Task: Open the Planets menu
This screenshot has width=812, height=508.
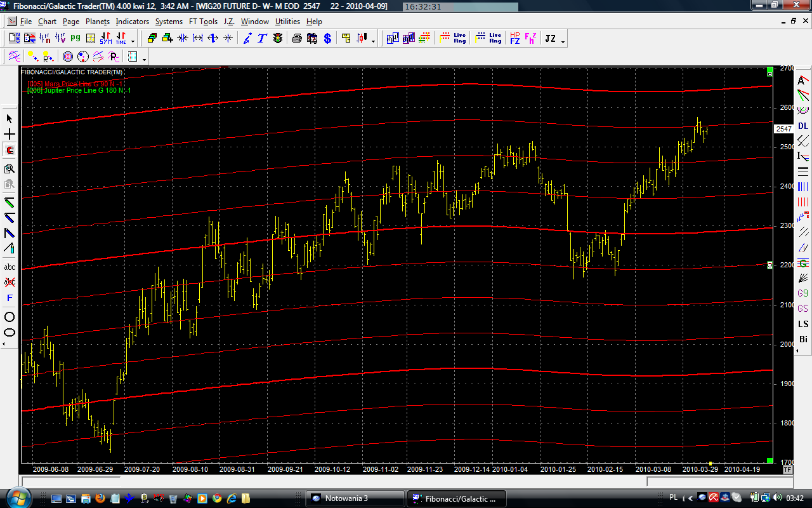Action: (x=98, y=22)
